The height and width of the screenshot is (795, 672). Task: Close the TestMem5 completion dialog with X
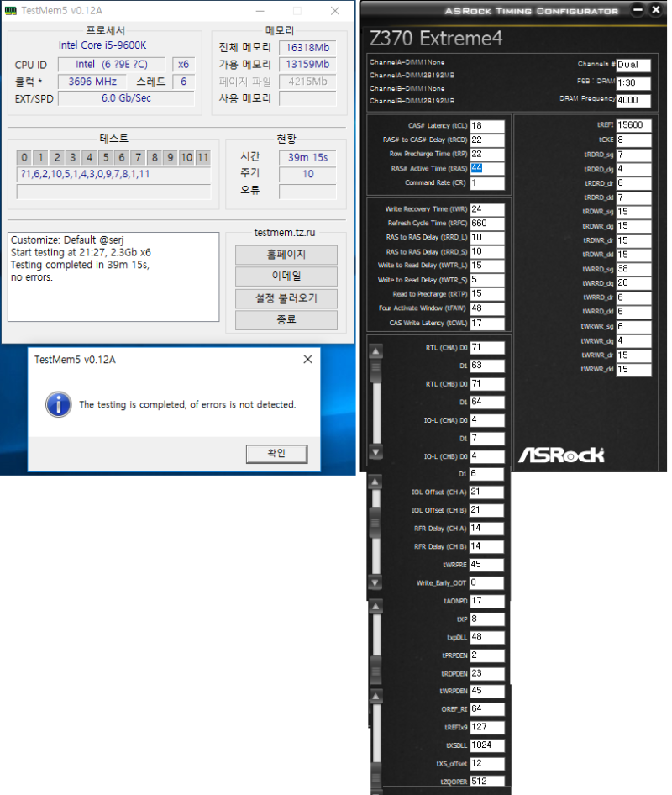pyautogui.click(x=307, y=360)
